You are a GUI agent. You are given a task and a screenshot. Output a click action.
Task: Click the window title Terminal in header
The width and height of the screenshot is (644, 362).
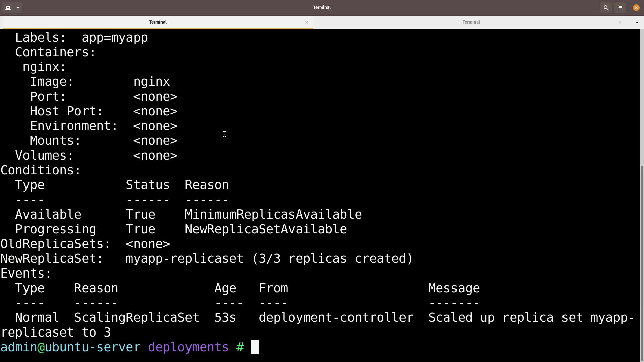[x=322, y=7]
